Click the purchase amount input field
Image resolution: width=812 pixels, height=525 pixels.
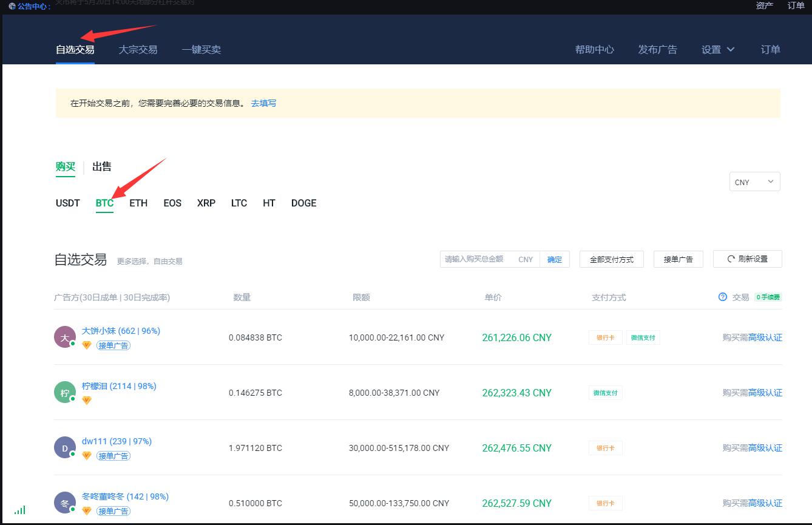[x=476, y=259]
